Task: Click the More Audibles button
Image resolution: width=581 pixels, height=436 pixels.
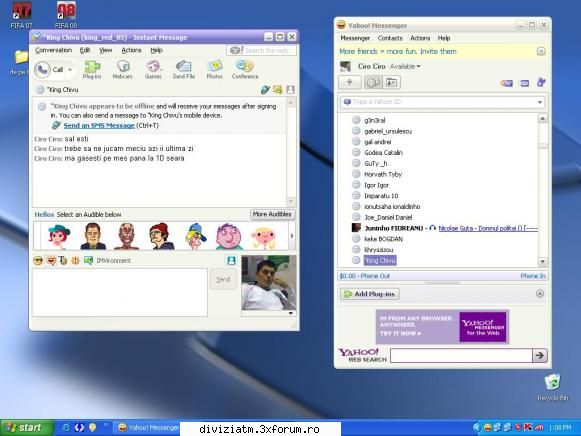Action: (x=272, y=214)
